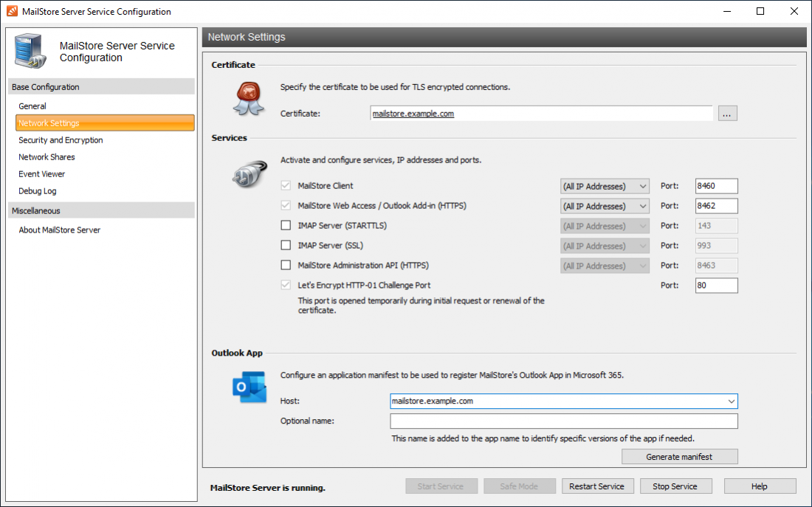Restart the MailStore service

tap(598, 486)
